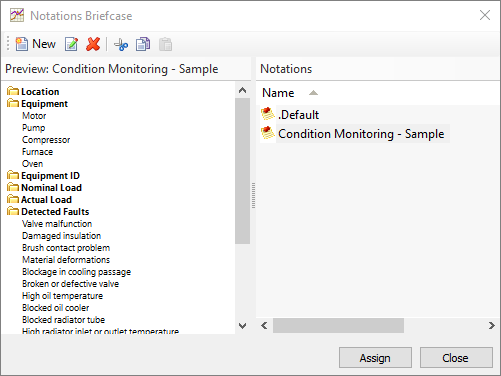This screenshot has width=501, height=376.
Task: Click the preview scrollbar down arrow
Action: (x=243, y=326)
